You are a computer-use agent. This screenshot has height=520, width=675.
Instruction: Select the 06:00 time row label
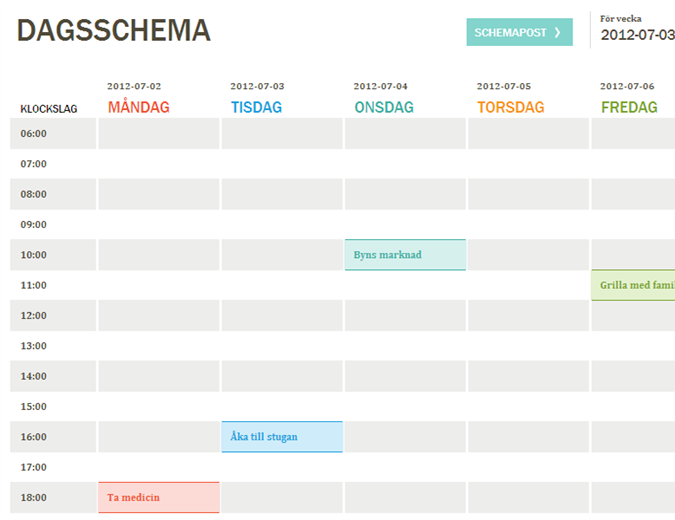(33, 134)
